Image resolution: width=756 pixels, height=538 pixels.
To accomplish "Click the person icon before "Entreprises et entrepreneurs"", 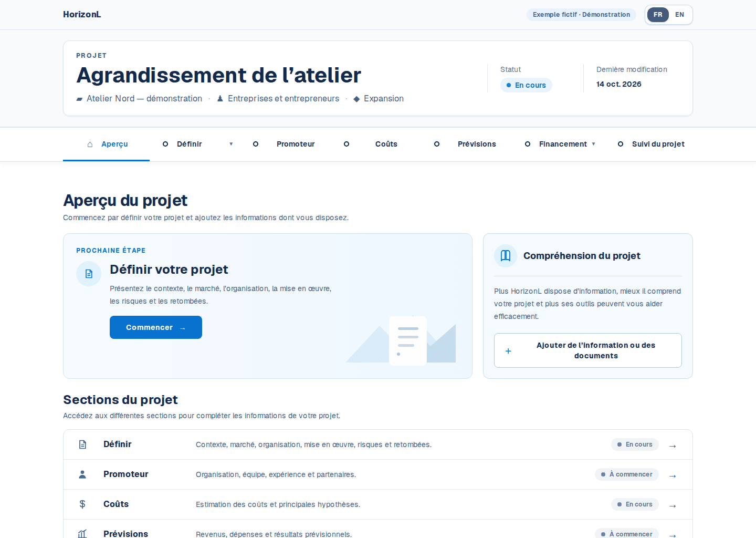I will 220,99.
